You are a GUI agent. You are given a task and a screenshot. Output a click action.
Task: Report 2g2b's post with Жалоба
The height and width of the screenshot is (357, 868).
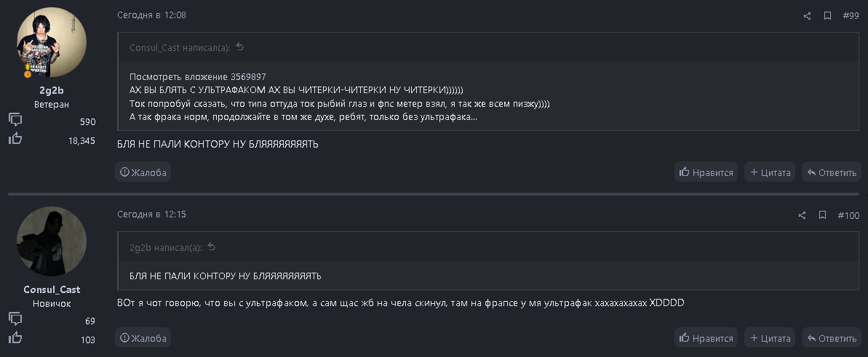coord(143,172)
